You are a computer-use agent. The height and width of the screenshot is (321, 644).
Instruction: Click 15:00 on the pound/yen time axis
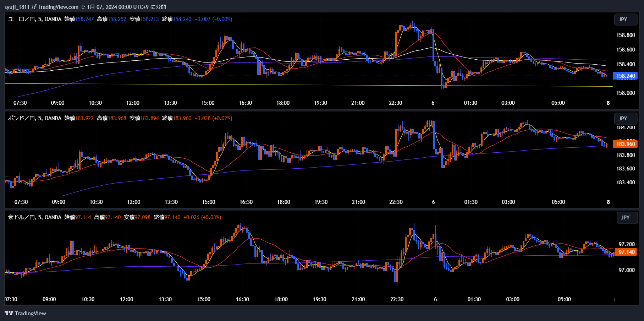pos(209,202)
